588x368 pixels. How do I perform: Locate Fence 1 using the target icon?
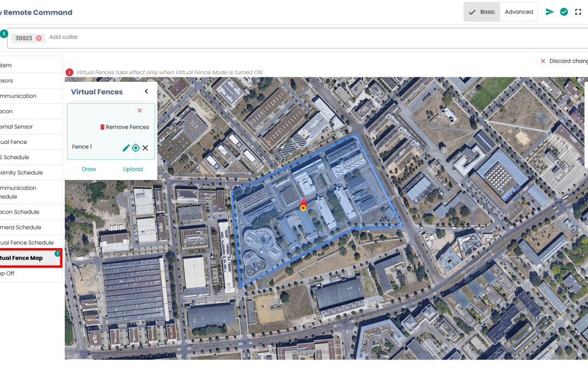click(x=136, y=147)
